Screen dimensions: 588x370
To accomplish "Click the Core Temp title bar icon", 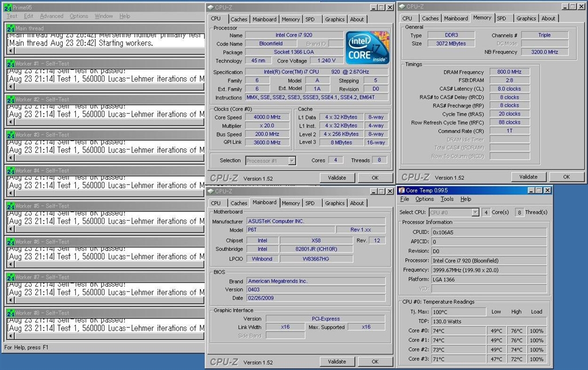I will pyautogui.click(x=401, y=190).
